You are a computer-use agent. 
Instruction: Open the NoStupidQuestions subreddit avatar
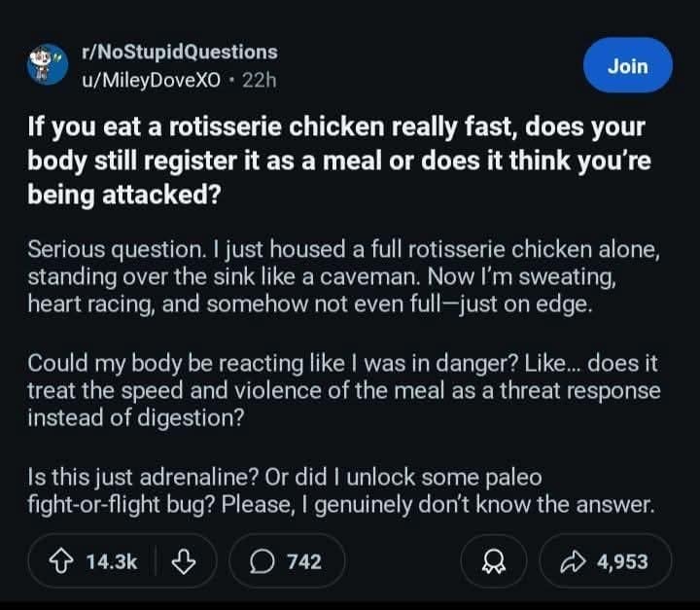(46, 64)
